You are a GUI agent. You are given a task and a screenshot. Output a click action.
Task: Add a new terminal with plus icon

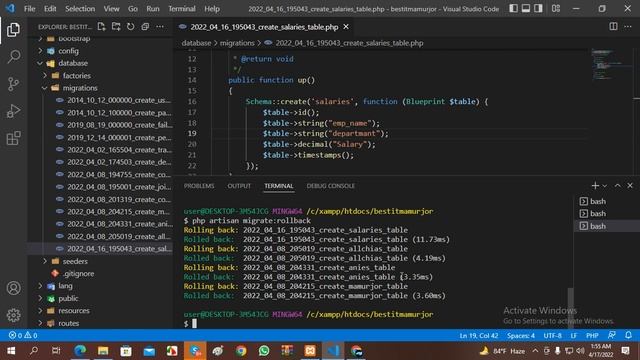[x=595, y=186]
